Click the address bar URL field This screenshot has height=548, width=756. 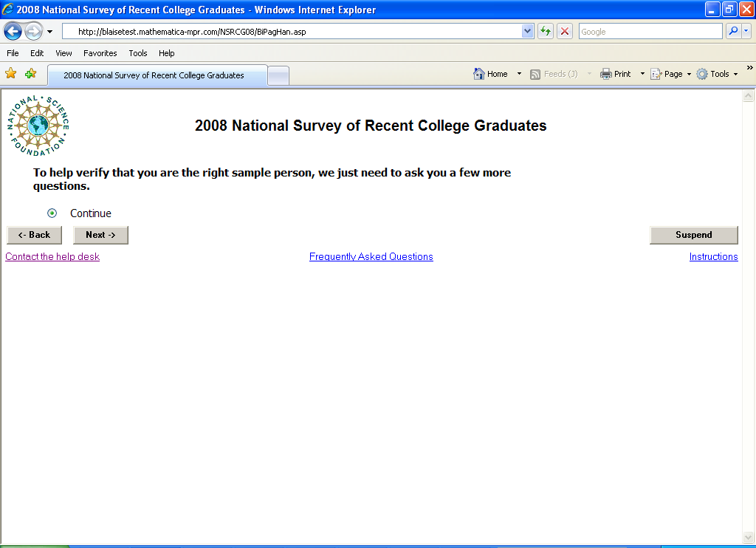tap(292, 32)
